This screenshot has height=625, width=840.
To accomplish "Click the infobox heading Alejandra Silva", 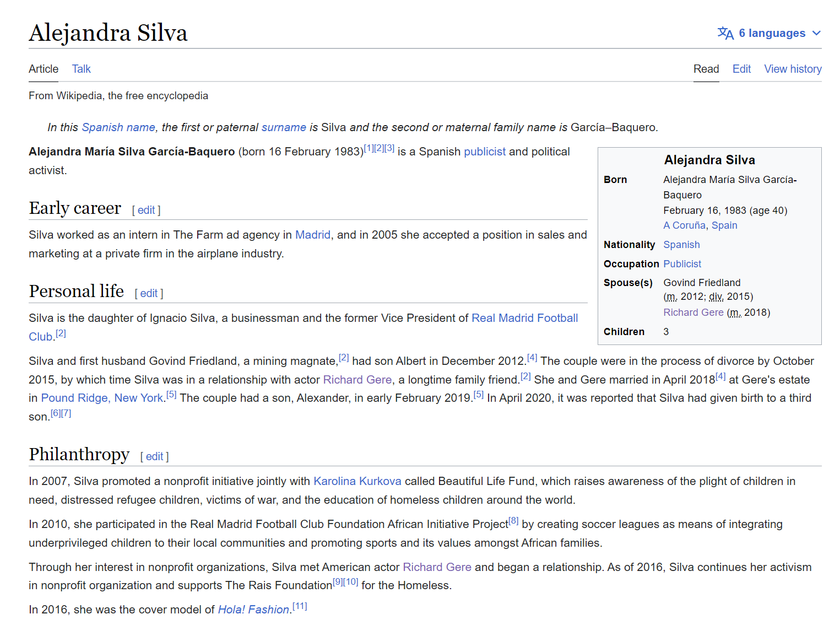I will pyautogui.click(x=709, y=160).
